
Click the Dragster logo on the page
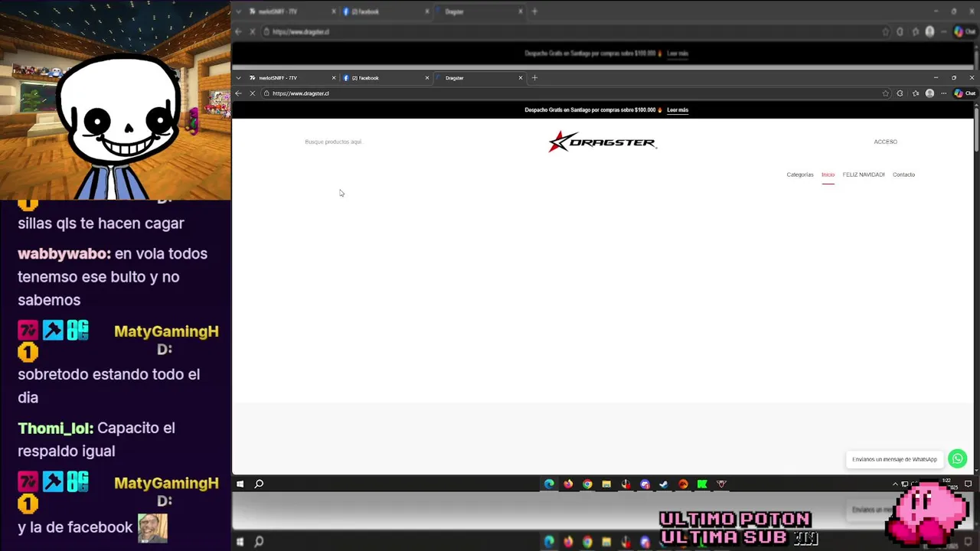(602, 142)
